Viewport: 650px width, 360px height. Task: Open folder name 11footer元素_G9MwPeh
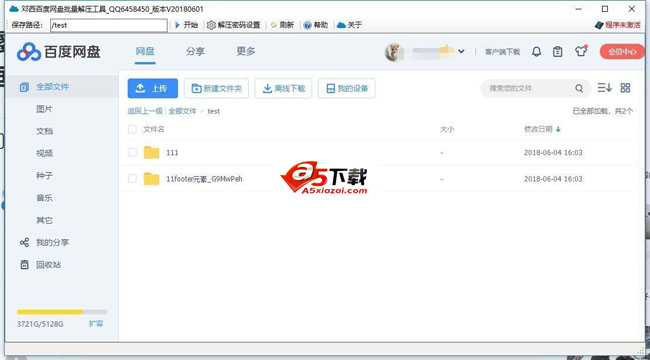204,179
